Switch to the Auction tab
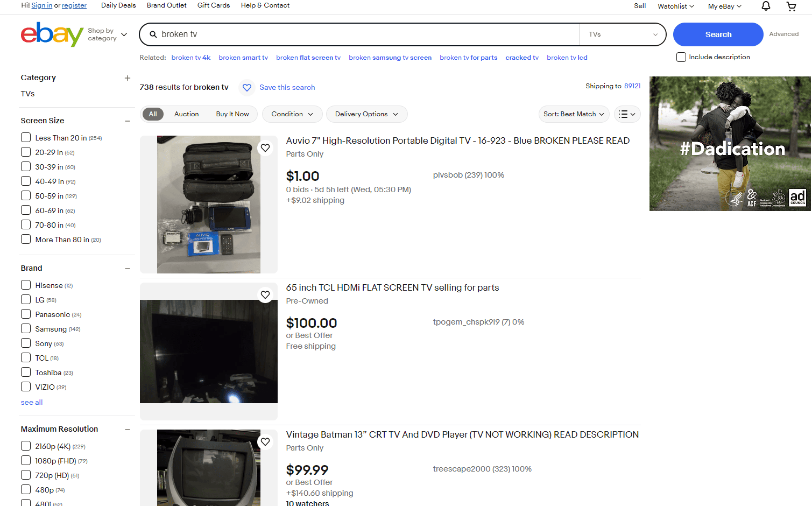The height and width of the screenshot is (506, 812). [x=186, y=114]
